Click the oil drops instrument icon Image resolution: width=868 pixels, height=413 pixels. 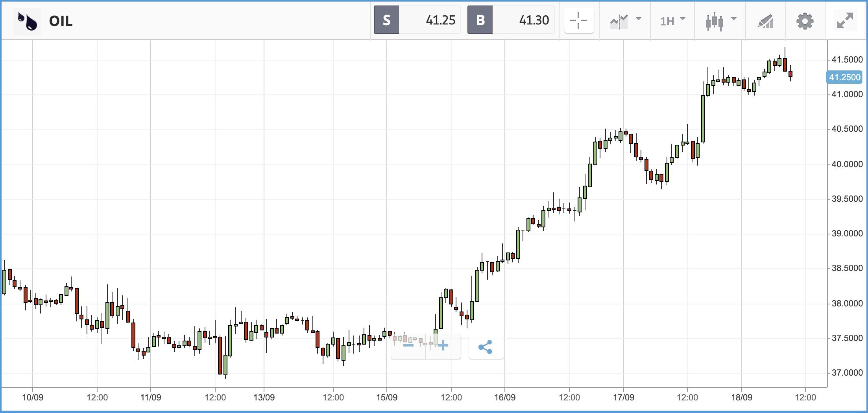(27, 21)
